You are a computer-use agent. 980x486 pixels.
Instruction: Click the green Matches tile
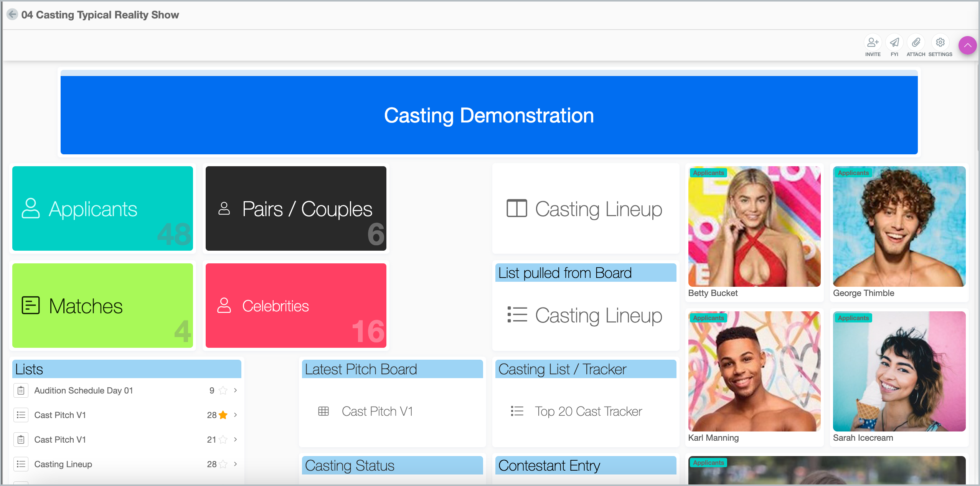point(102,306)
